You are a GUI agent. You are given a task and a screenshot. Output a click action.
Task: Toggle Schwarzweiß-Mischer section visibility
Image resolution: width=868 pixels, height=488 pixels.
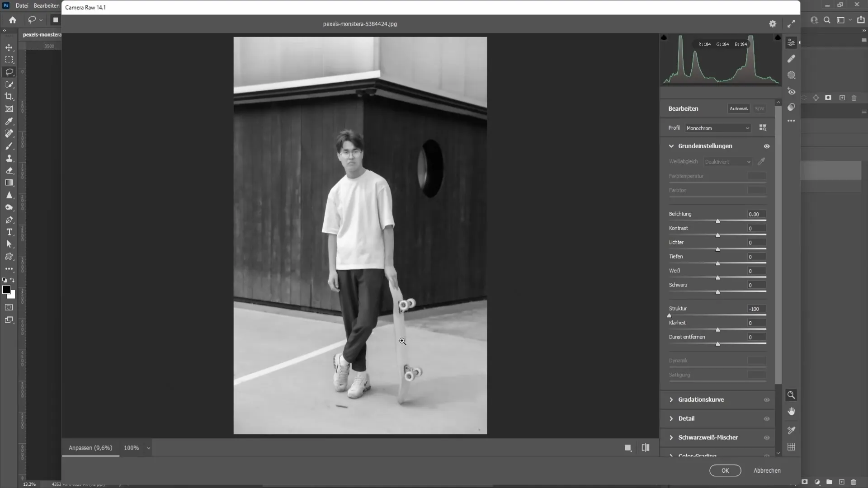pyautogui.click(x=767, y=437)
